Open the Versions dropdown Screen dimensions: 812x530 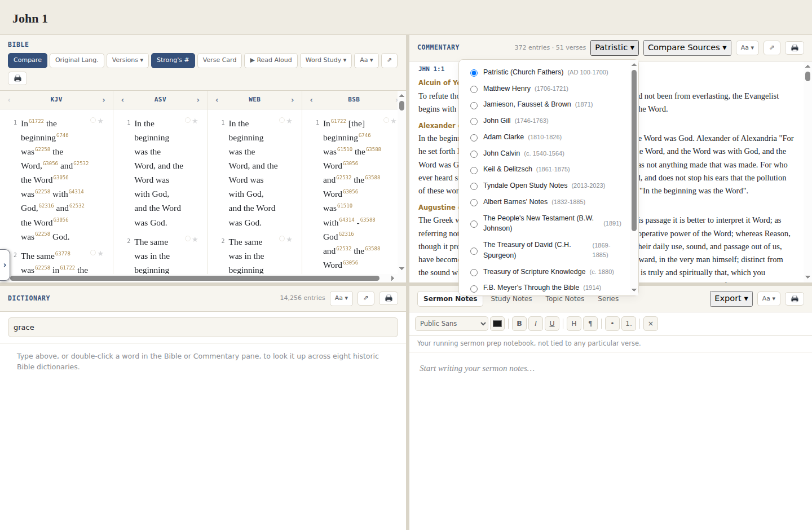tap(127, 60)
